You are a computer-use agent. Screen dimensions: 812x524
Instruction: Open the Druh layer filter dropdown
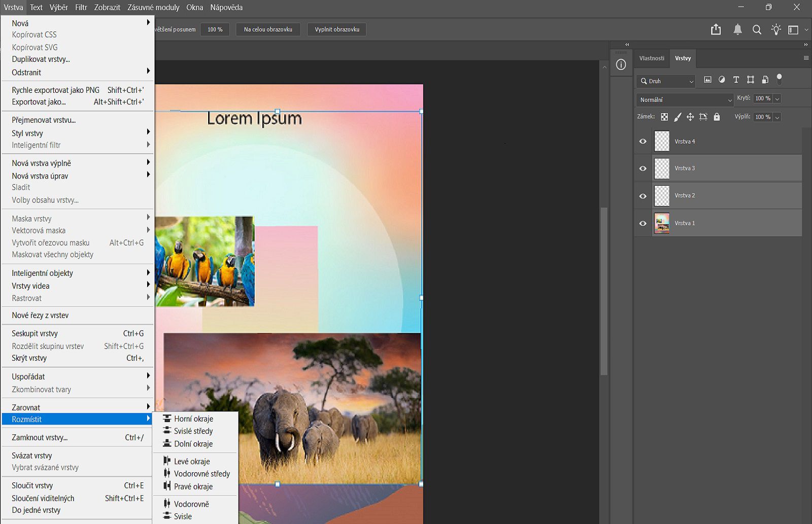tap(666, 81)
